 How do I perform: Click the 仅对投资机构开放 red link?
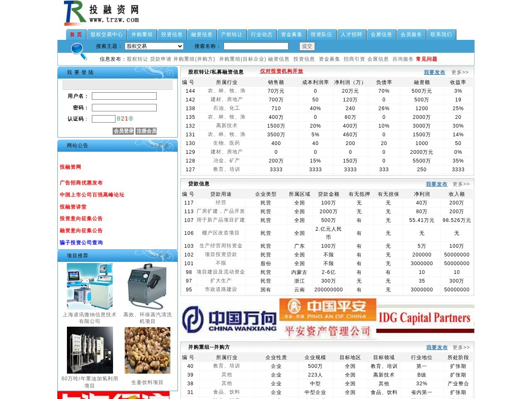[281, 71]
